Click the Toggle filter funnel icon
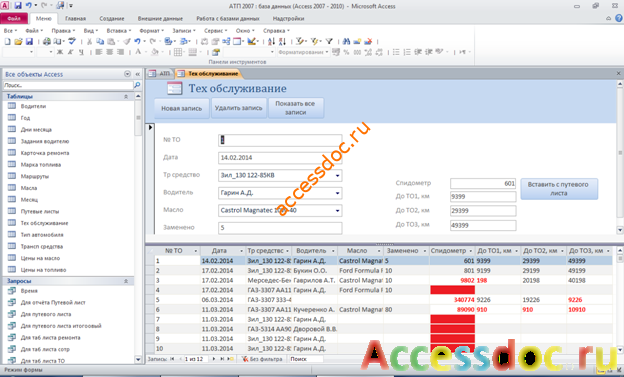The height and width of the screenshot is (377, 624). [x=329, y=41]
